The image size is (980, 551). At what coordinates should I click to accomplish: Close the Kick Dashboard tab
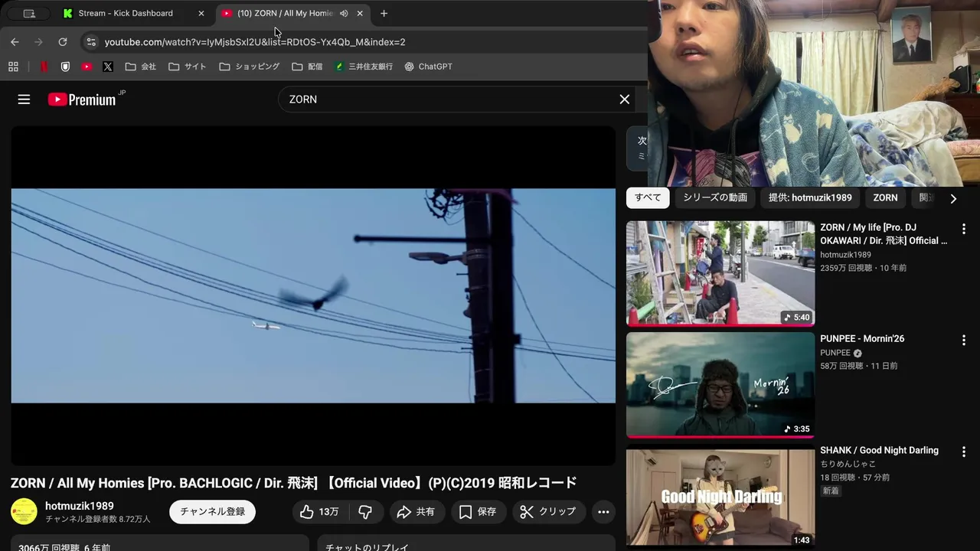click(x=201, y=13)
